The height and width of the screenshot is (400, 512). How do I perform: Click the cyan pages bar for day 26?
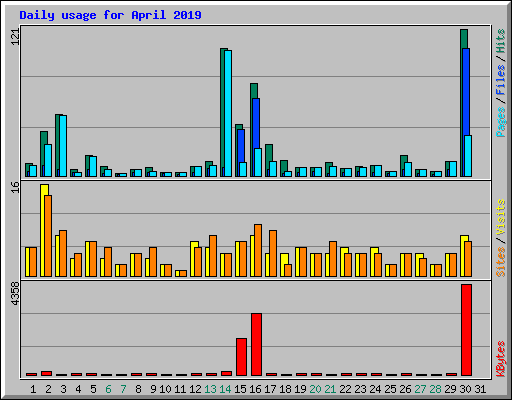408,169
